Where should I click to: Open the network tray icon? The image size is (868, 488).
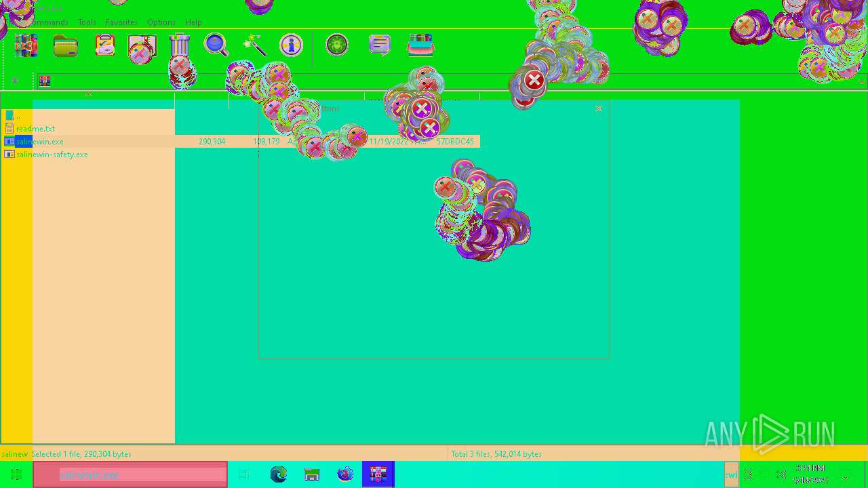click(x=765, y=474)
